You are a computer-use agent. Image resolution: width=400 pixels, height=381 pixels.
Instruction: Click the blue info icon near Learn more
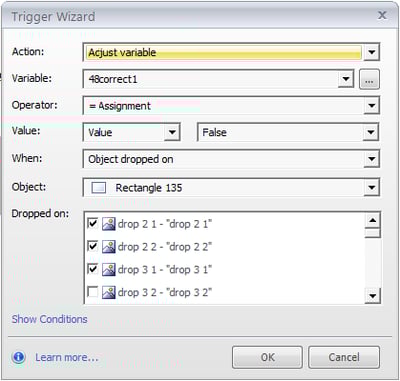[x=18, y=357]
